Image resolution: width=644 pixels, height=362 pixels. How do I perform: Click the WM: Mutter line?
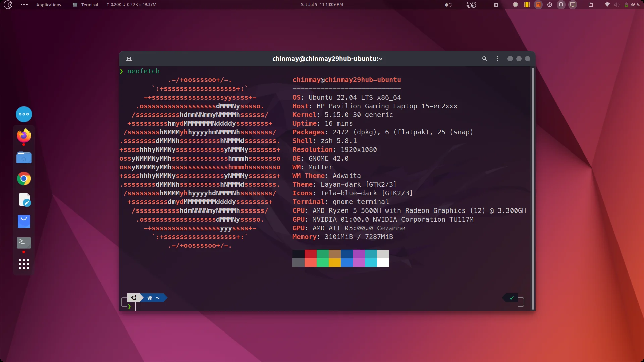click(x=313, y=167)
